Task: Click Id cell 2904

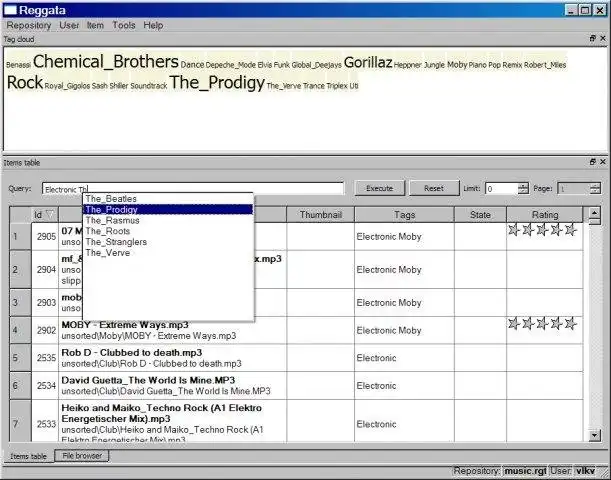Action: (46, 270)
